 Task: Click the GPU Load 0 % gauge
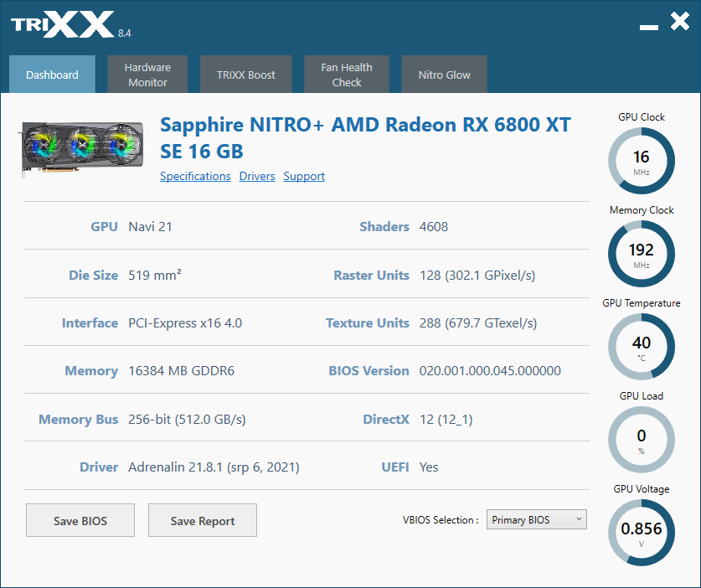tap(641, 440)
